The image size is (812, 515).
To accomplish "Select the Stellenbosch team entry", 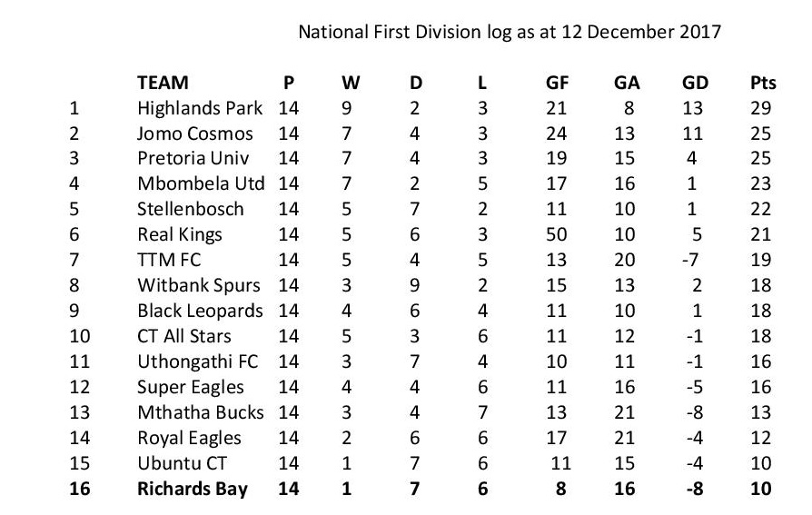I will click(191, 209).
